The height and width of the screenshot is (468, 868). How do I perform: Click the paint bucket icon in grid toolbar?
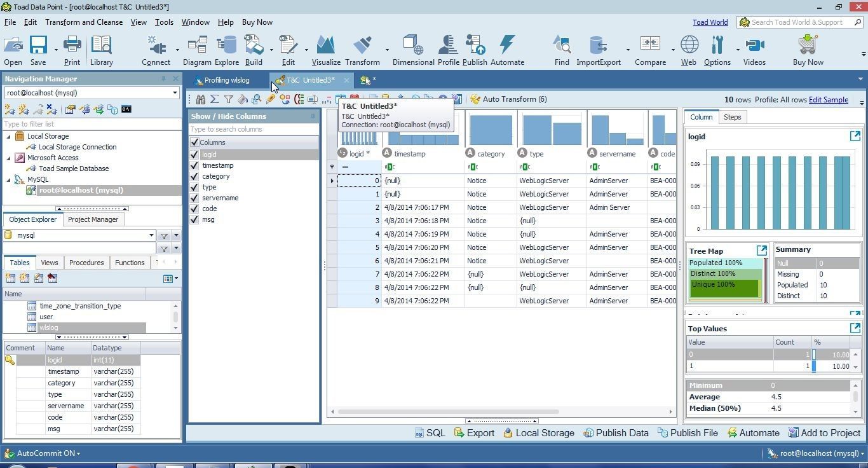243,99
